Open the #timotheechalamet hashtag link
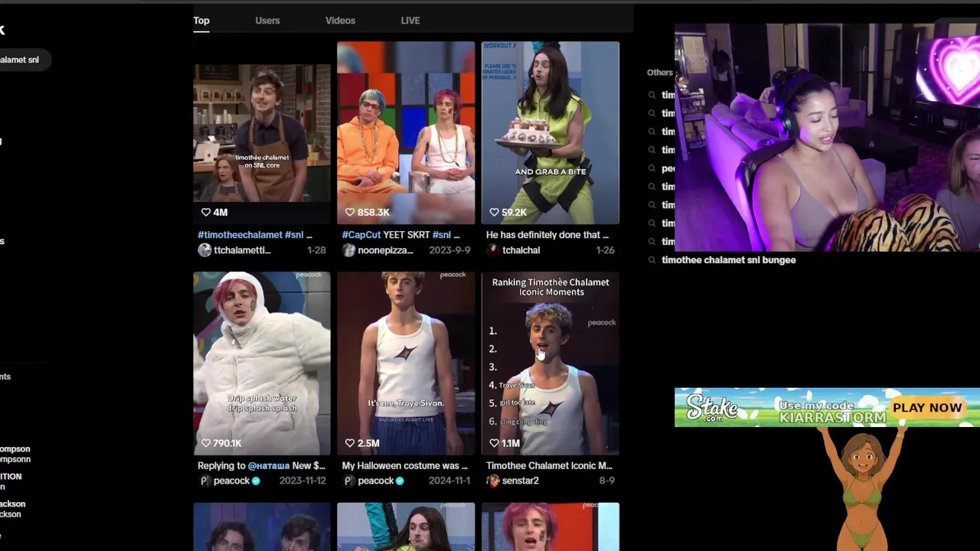This screenshot has height=551, width=980. pyautogui.click(x=240, y=235)
